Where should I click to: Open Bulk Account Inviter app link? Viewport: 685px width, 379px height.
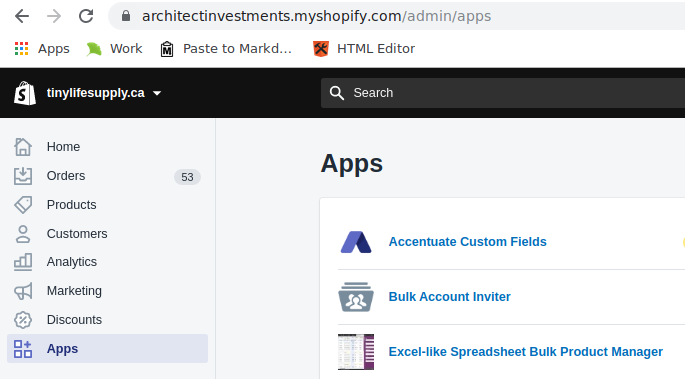450,296
